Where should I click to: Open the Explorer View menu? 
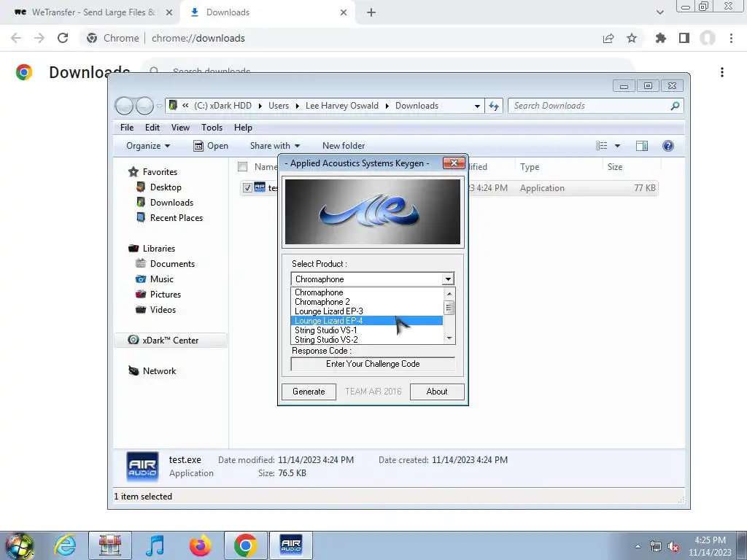(x=181, y=128)
